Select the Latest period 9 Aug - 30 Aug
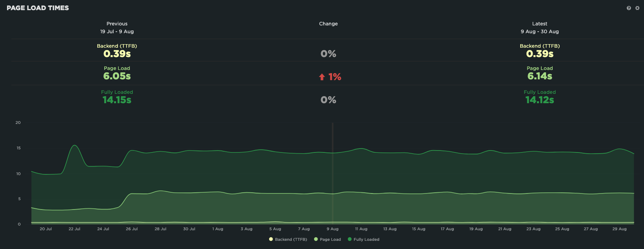644x249 pixels. [x=539, y=31]
